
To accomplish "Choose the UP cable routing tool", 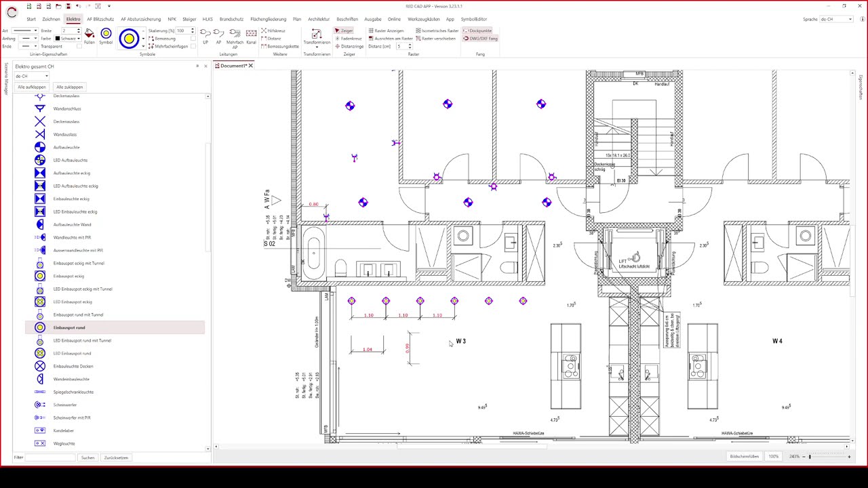I will point(205,37).
